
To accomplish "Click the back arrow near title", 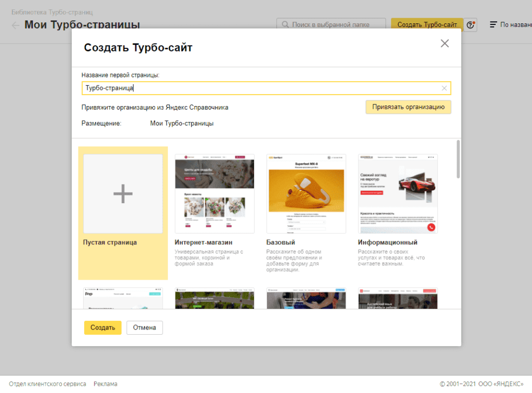I will 15,25.
